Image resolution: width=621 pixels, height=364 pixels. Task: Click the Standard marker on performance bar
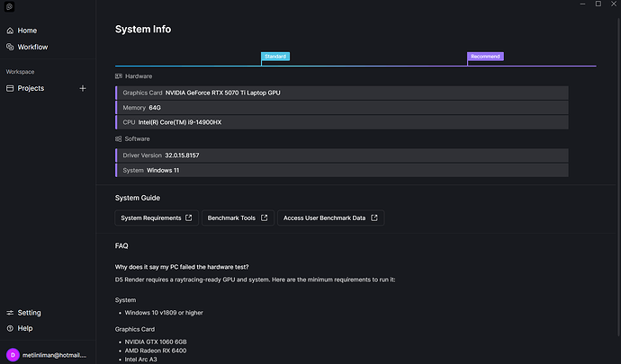[275, 57]
